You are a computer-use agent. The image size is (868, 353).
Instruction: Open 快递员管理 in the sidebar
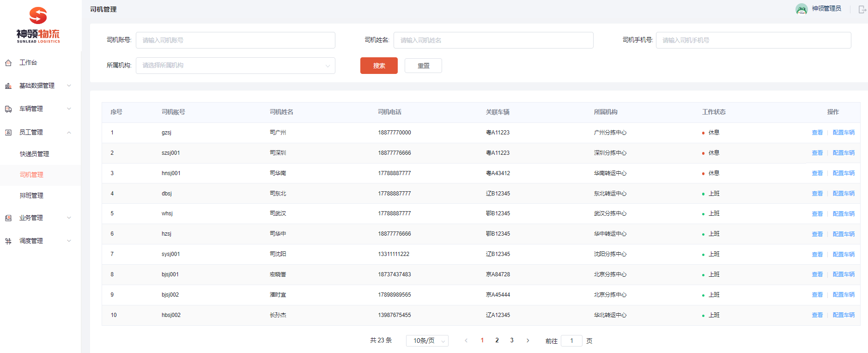[x=34, y=154]
